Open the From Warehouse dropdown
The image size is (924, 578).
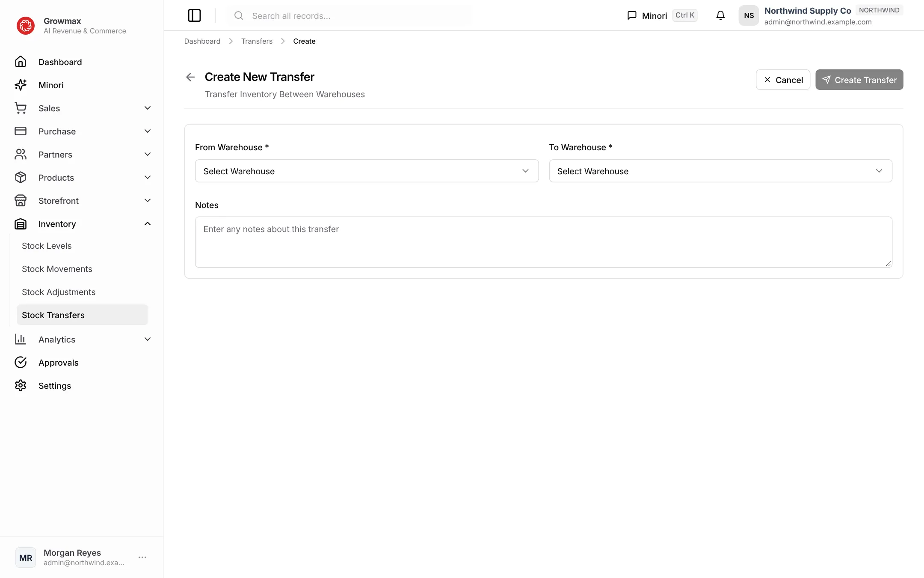(367, 171)
